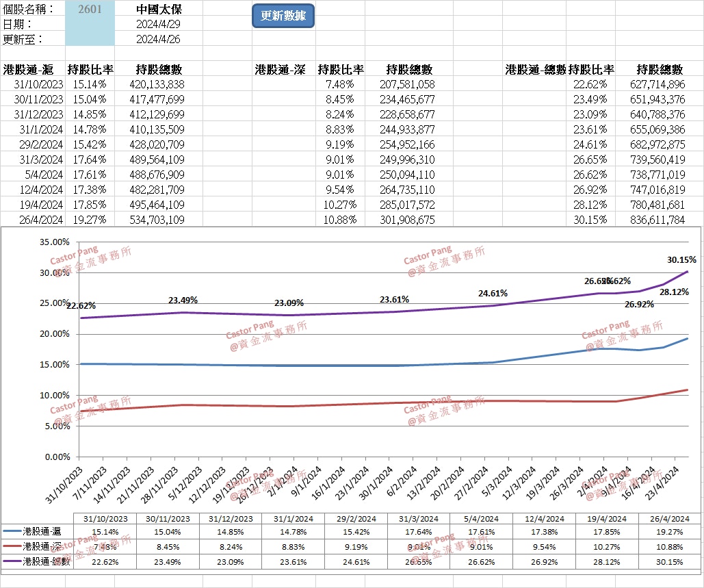Viewport: 704px width, 588px height.
Task: Click the 更新數據 button
Action: point(283,15)
